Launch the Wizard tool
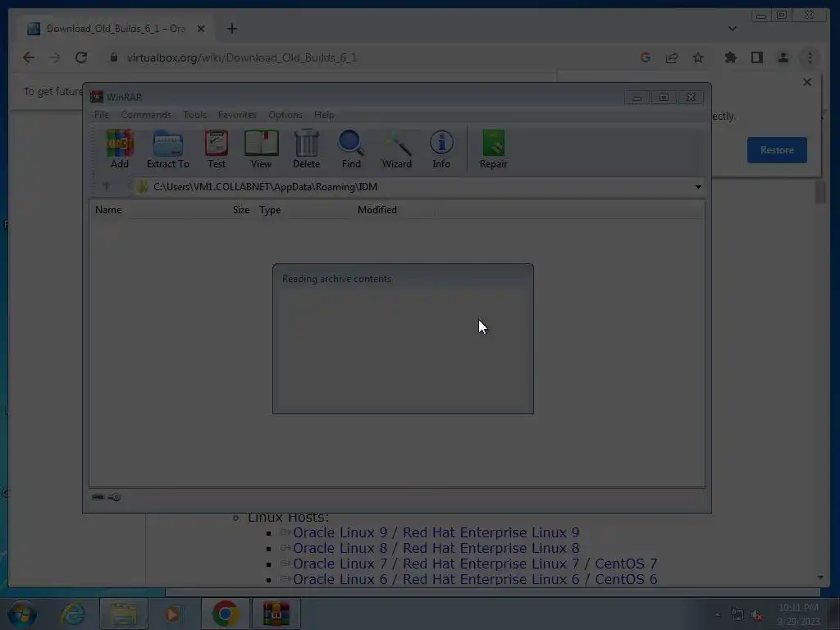Image resolution: width=840 pixels, height=630 pixels. (396, 149)
